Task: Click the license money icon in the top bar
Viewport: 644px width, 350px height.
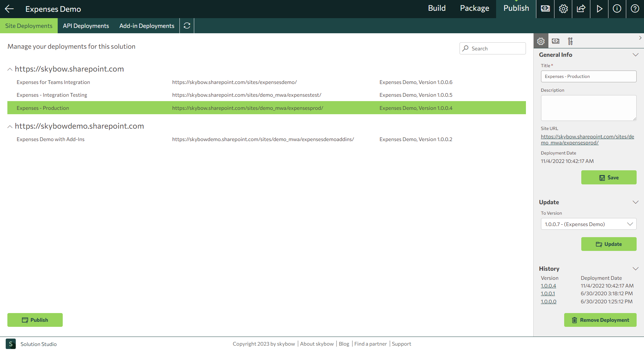Action: click(x=545, y=9)
